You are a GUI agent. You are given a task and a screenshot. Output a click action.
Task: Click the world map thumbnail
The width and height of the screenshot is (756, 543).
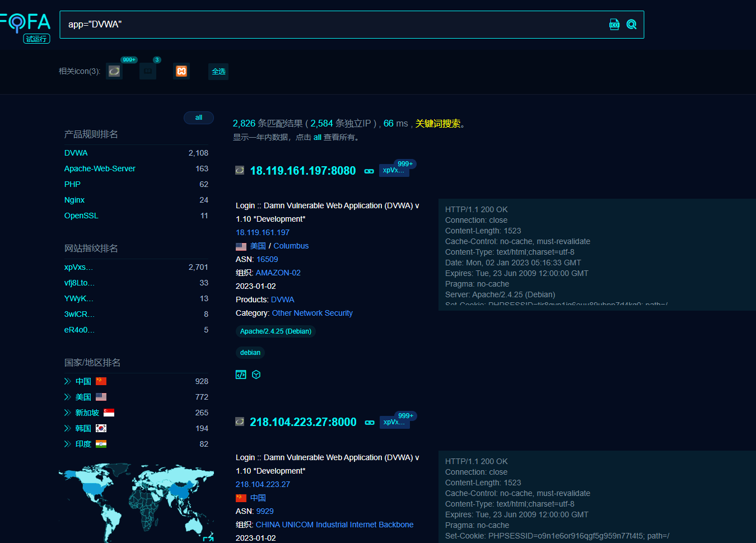(136, 502)
